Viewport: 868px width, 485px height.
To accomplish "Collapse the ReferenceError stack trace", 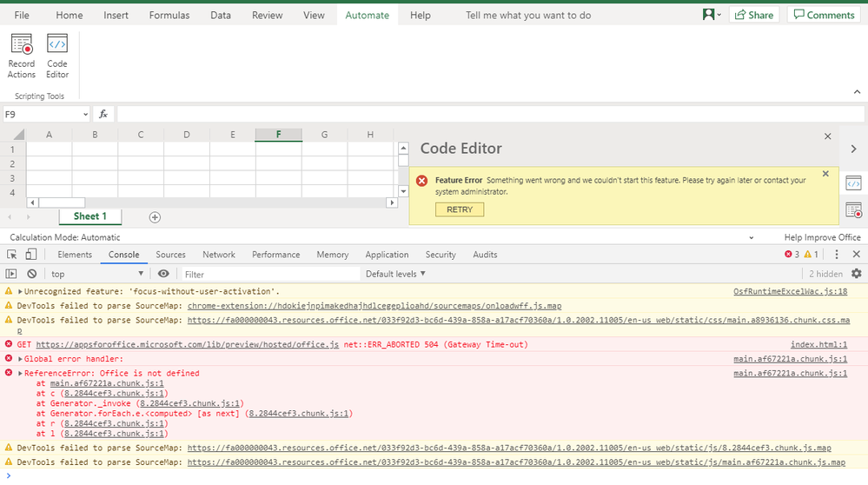I will tap(20, 373).
